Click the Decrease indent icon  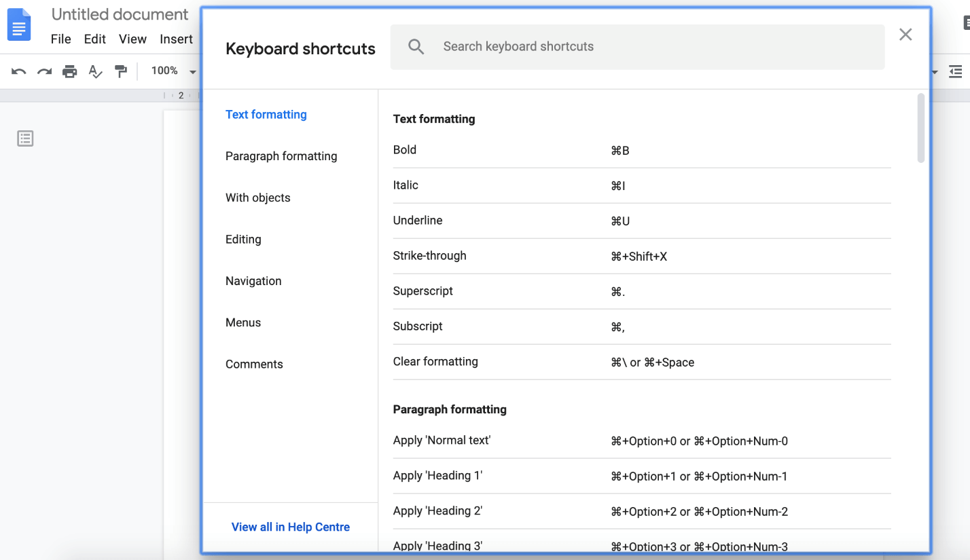point(956,71)
